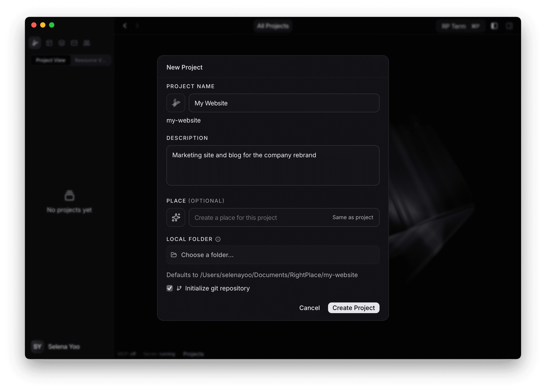Click the My Website project name field
The height and width of the screenshot is (392, 546).
tap(284, 103)
